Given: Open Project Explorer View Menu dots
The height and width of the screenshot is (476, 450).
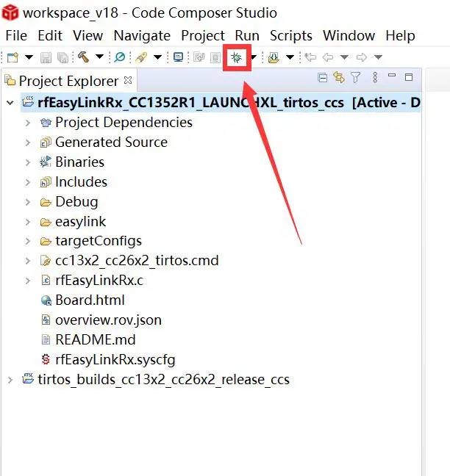Looking at the screenshot, I should tap(375, 77).
